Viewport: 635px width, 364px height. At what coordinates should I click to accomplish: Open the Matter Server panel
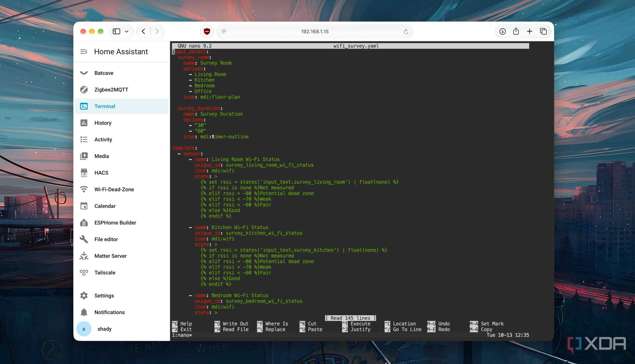click(x=122, y=256)
